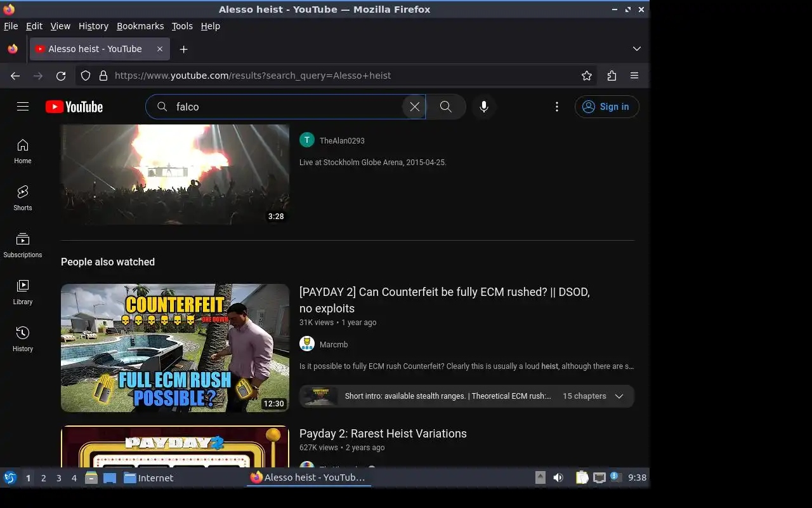
Task: Open Library in sidebar
Action: pos(23,293)
